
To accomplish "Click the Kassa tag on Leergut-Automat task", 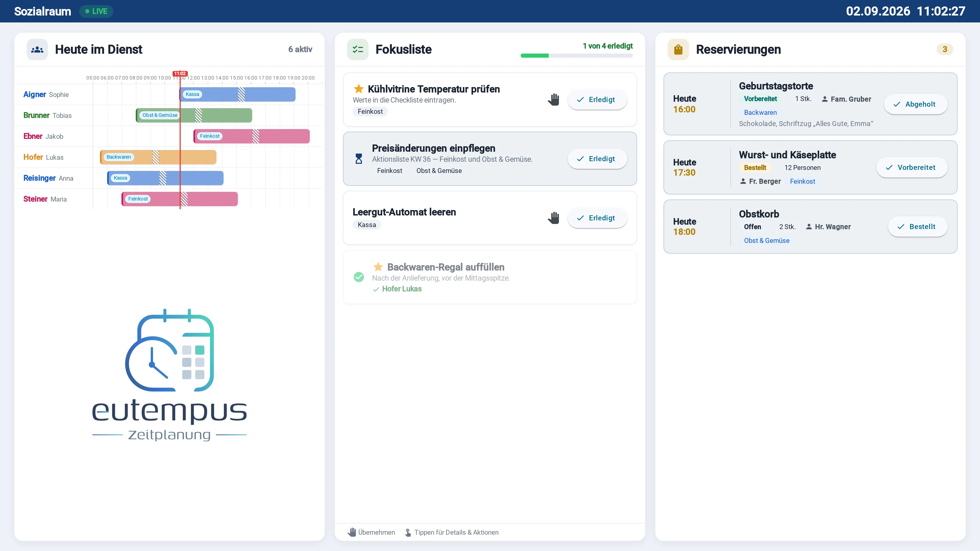I will (367, 225).
